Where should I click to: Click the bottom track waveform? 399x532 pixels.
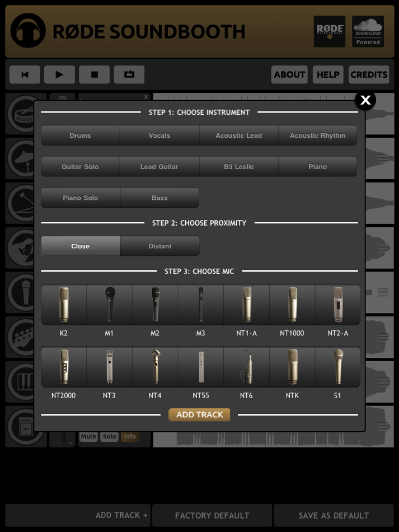[x=273, y=440]
